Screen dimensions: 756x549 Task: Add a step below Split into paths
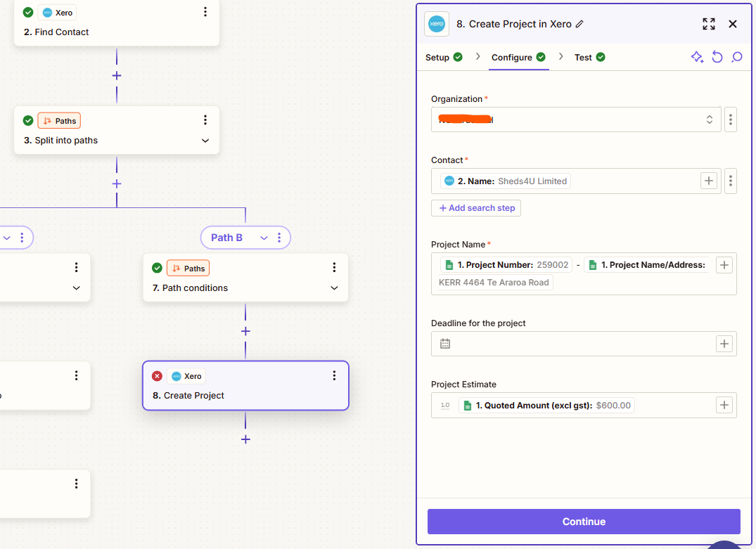[117, 183]
